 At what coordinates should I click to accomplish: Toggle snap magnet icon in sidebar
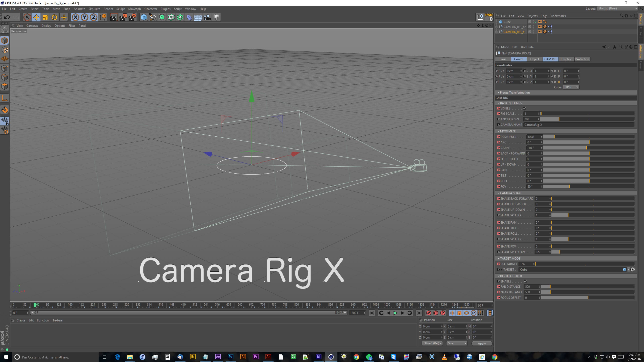[5, 110]
